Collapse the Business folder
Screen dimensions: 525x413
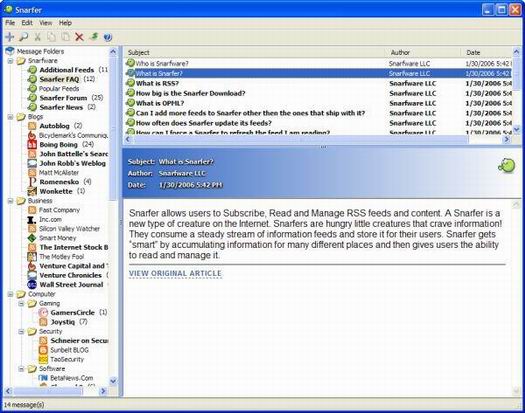pos(11,201)
